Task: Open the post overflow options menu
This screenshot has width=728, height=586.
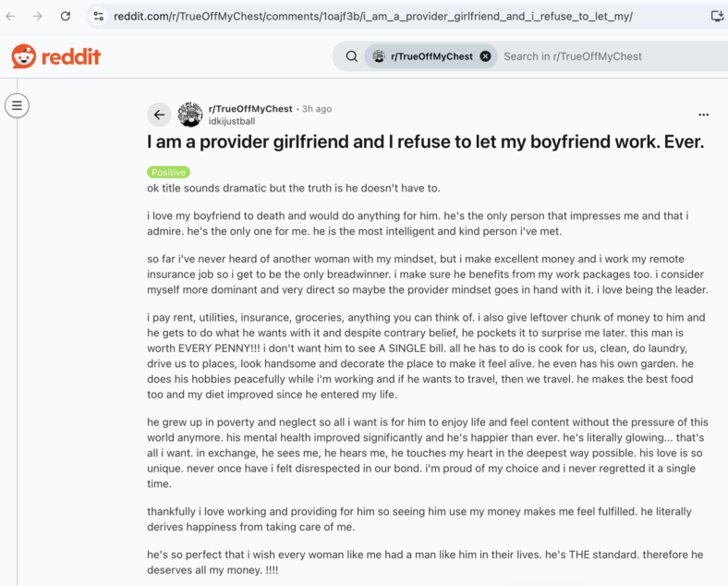Action: [703, 115]
